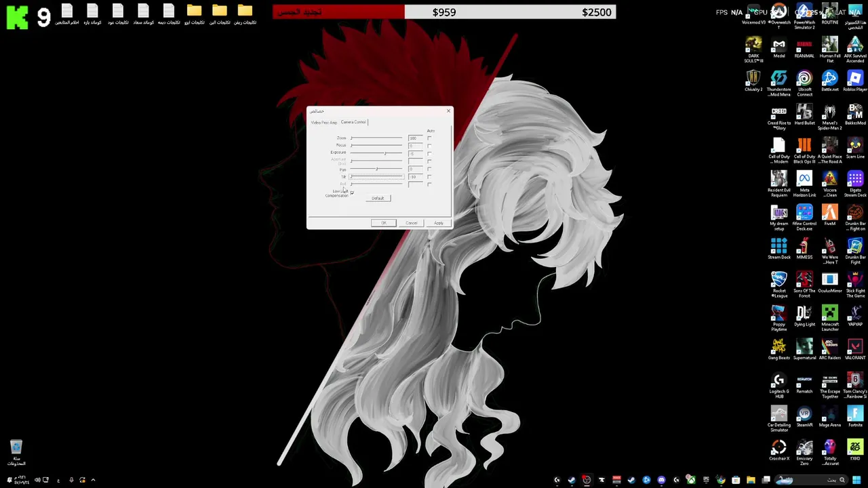Click the Apply button
This screenshot has width=868, height=488.
[439, 223]
